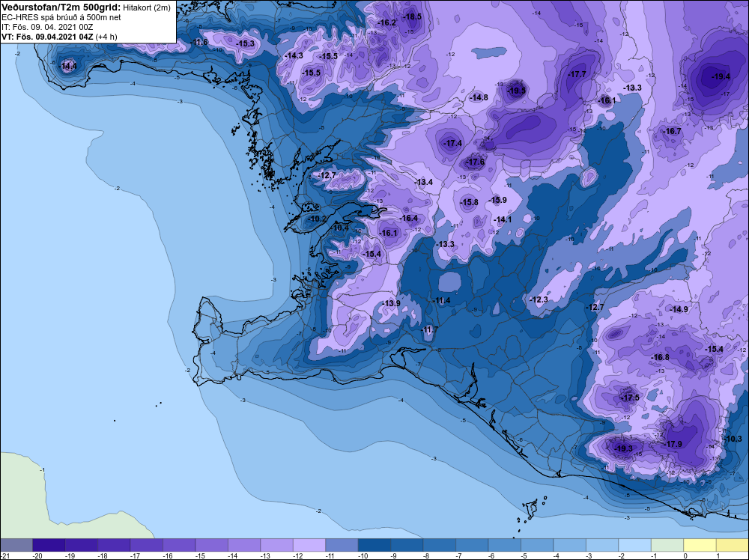749x560 pixels.
Task: Click the -15.8 temperature label
Action: [469, 202]
